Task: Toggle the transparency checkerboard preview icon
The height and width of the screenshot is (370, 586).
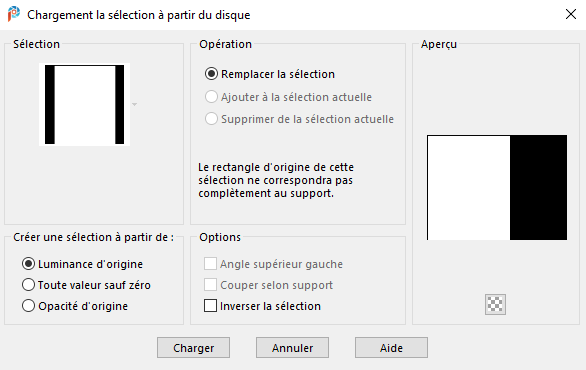Action: coord(495,304)
